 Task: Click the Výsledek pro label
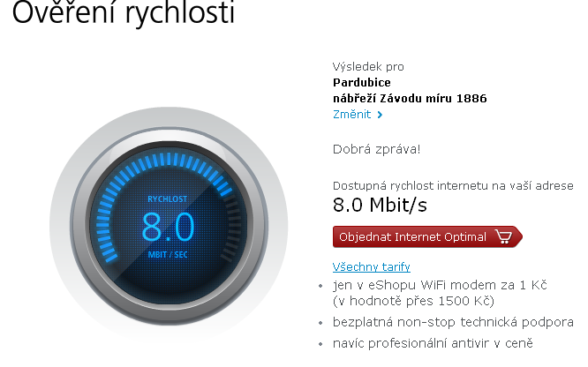click(x=368, y=66)
